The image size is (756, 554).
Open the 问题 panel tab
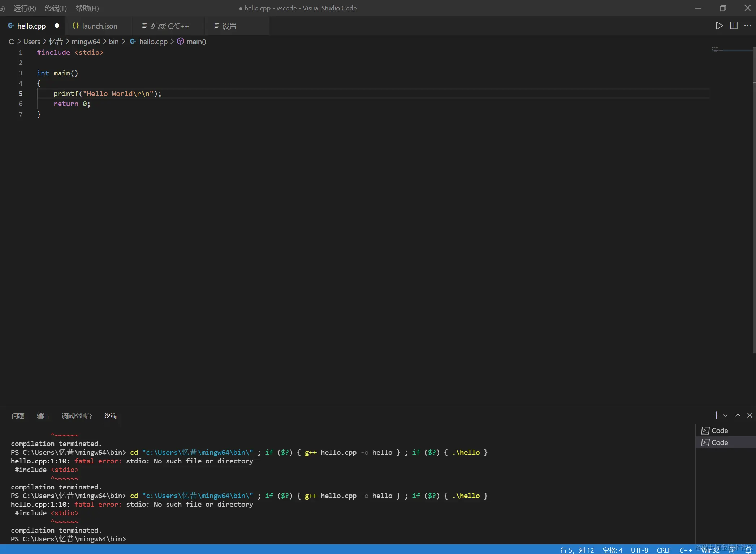click(x=18, y=416)
